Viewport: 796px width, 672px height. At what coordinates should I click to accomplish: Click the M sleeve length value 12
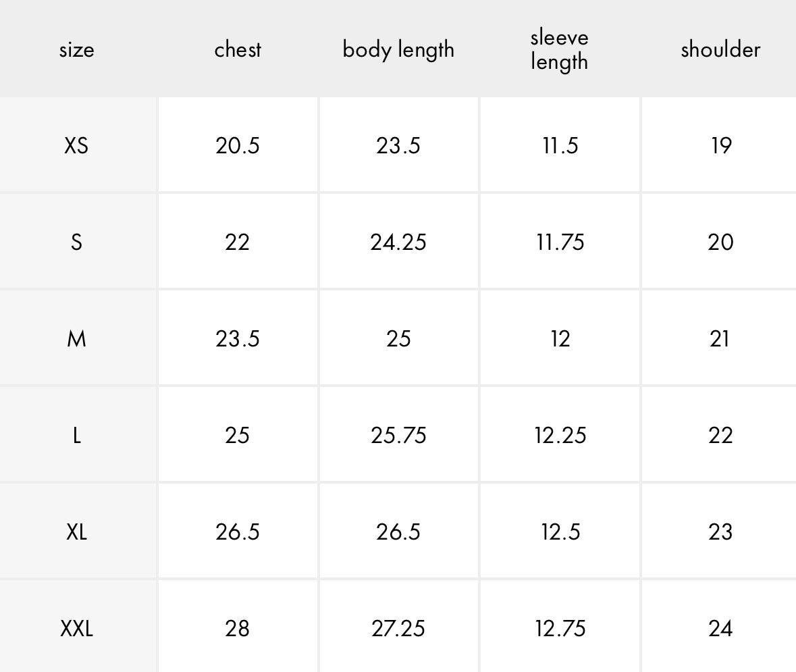(560, 338)
